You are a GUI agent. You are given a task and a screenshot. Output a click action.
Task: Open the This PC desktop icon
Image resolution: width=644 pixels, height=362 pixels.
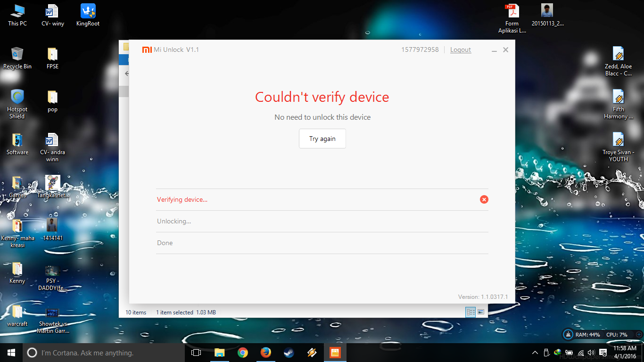17,15
